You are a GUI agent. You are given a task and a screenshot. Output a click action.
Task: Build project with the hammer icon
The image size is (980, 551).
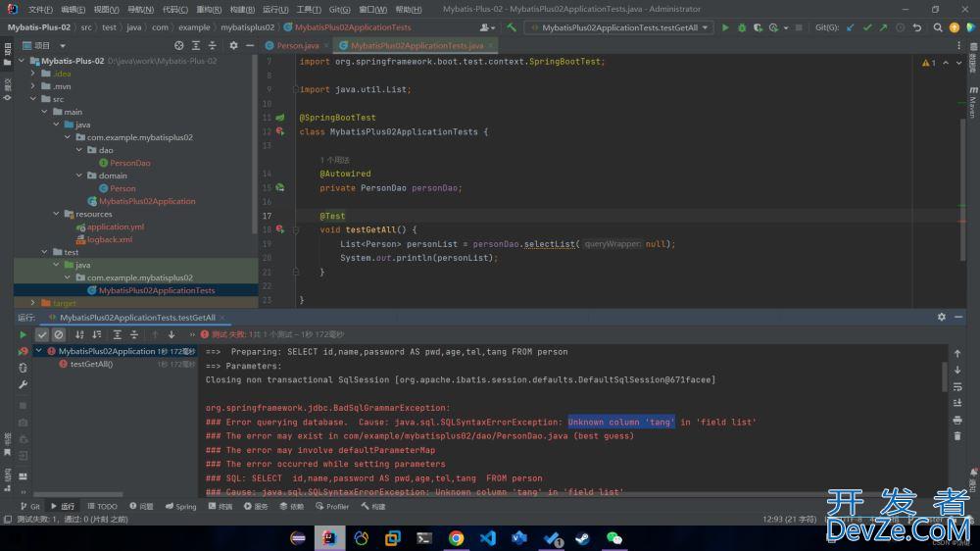point(512,27)
